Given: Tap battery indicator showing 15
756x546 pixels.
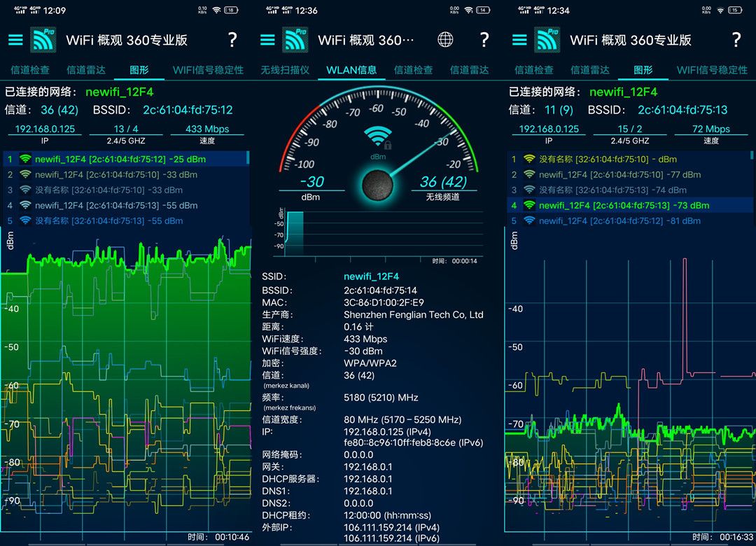Looking at the screenshot, I should [x=735, y=10].
